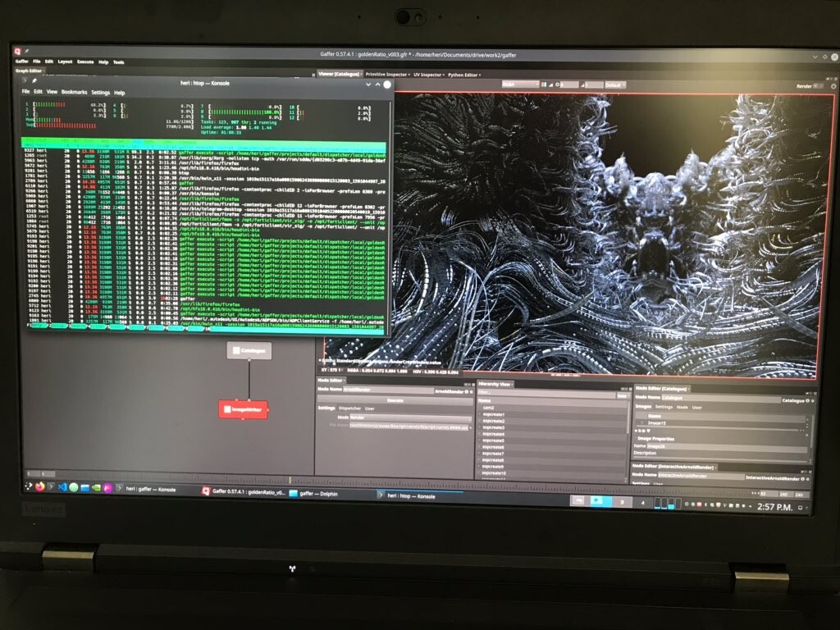Open the Layout menu in Gaffer
This screenshot has height=630, width=840.
65,62
